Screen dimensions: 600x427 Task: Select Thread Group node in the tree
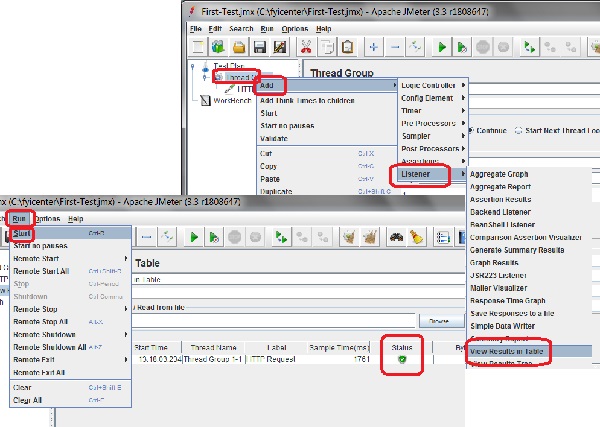pos(240,77)
